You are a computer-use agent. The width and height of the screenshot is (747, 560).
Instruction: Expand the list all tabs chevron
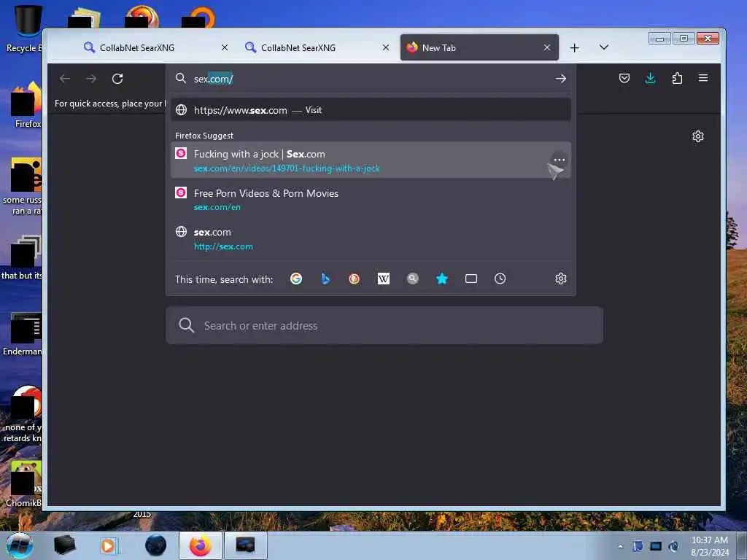pyautogui.click(x=603, y=47)
